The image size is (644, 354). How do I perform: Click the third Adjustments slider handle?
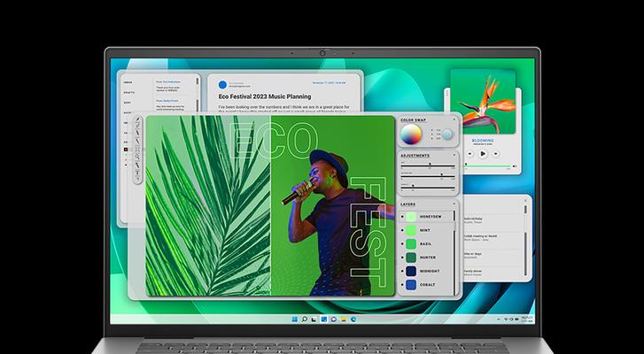pyautogui.click(x=413, y=186)
